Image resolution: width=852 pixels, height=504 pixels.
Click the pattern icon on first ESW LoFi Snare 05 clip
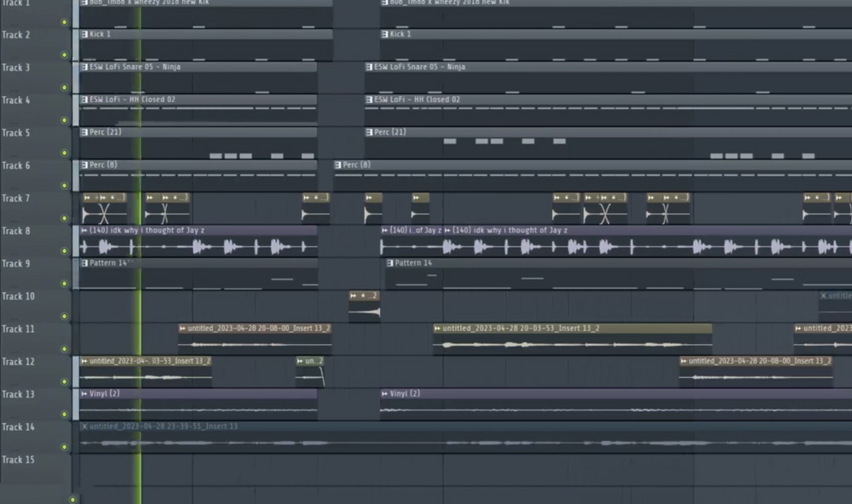[84, 67]
